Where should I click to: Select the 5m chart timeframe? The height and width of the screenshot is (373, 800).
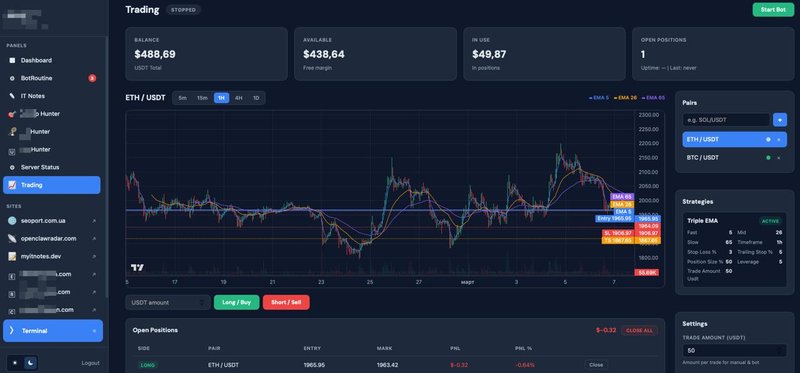[x=183, y=98]
